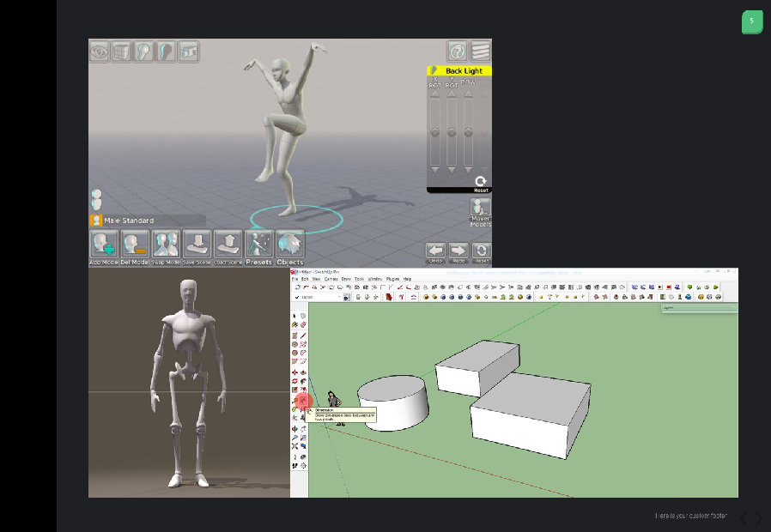Select the Move tool in SketchUp

[294, 372]
